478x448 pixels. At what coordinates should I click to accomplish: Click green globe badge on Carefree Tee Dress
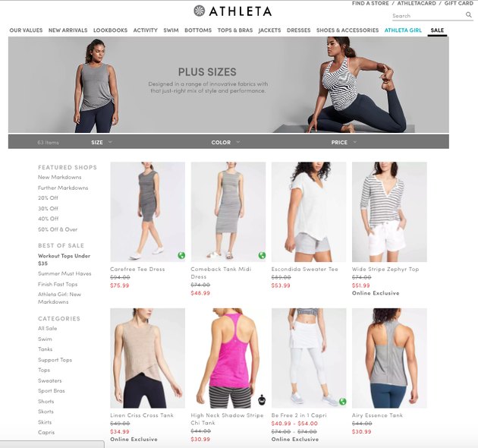(x=181, y=255)
